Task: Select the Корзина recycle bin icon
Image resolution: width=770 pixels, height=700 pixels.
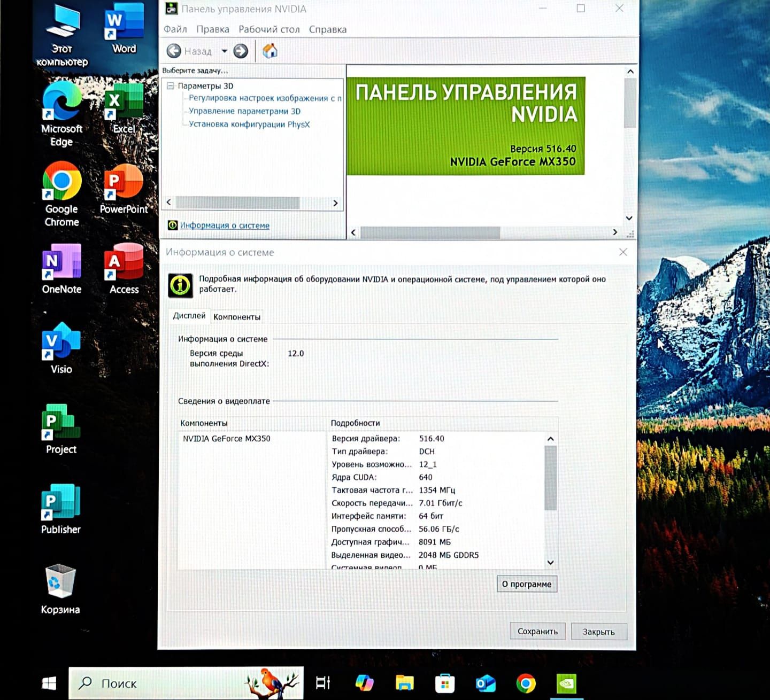Action: coord(60,589)
